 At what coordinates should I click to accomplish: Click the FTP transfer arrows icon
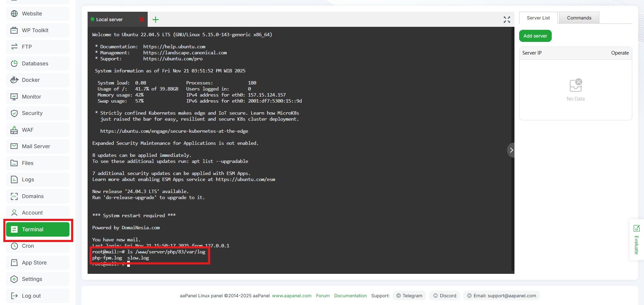pos(14,47)
